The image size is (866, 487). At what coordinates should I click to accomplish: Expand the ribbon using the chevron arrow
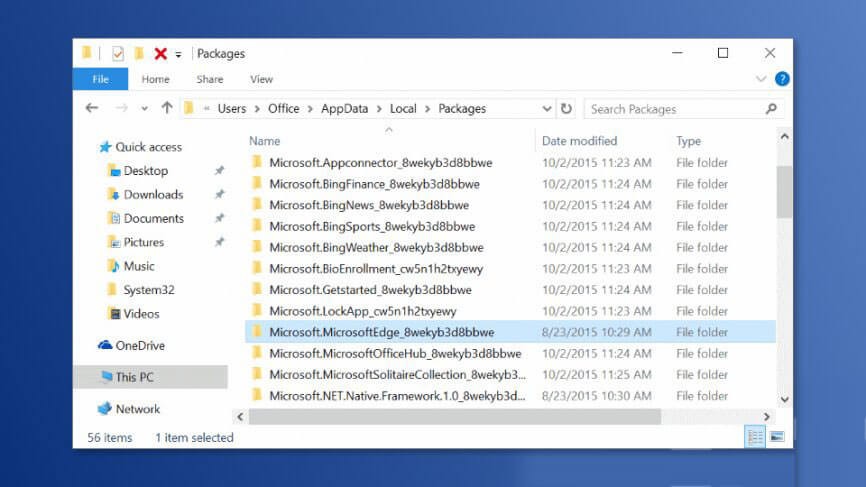click(x=763, y=79)
